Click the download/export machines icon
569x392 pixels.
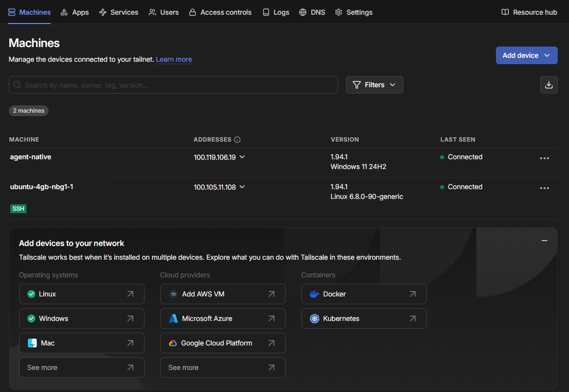548,85
